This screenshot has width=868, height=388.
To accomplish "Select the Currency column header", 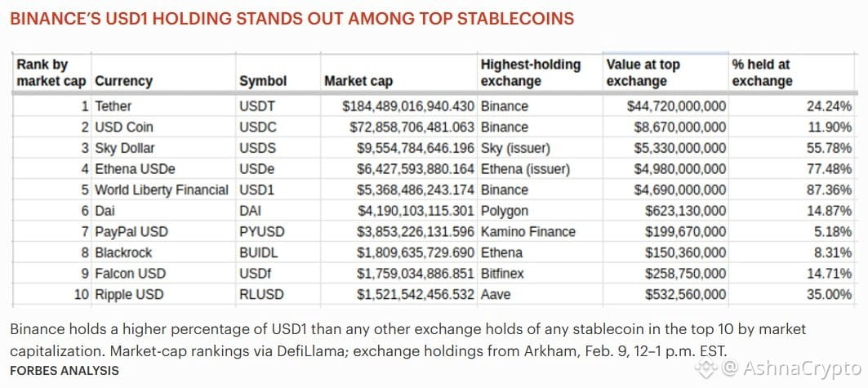I will pyautogui.click(x=123, y=81).
